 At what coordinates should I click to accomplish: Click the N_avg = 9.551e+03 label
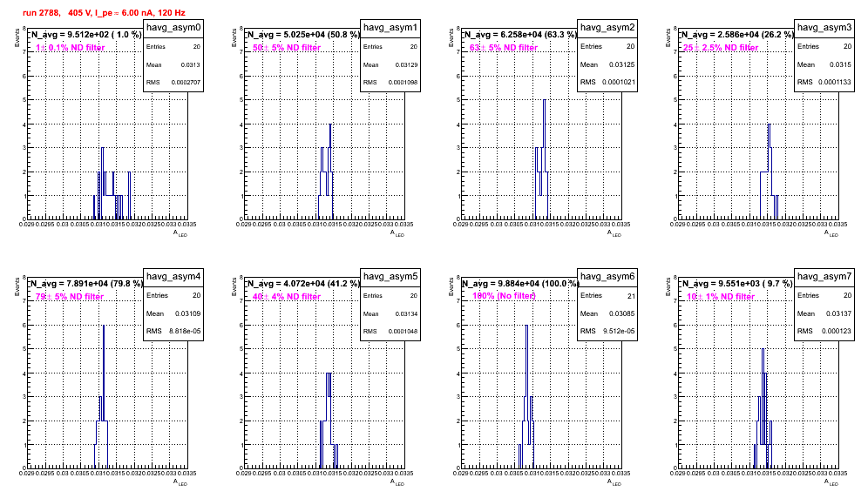point(737,284)
